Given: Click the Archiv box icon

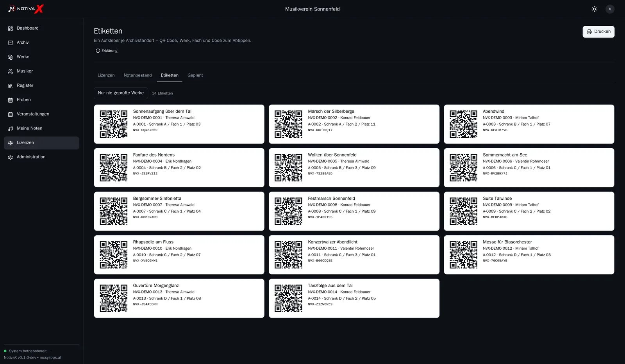Looking at the screenshot, I should pyautogui.click(x=11, y=43).
